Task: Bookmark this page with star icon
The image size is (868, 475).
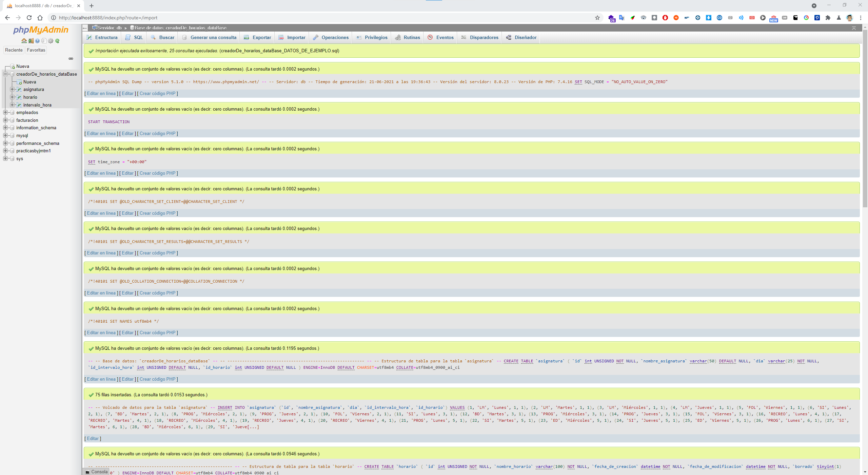Action: pyautogui.click(x=597, y=18)
